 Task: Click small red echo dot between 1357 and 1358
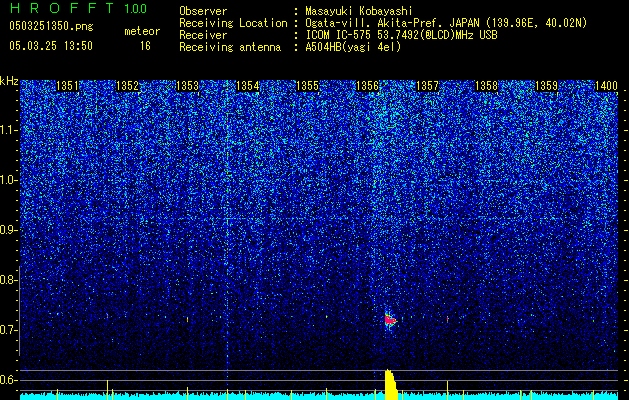(447, 319)
